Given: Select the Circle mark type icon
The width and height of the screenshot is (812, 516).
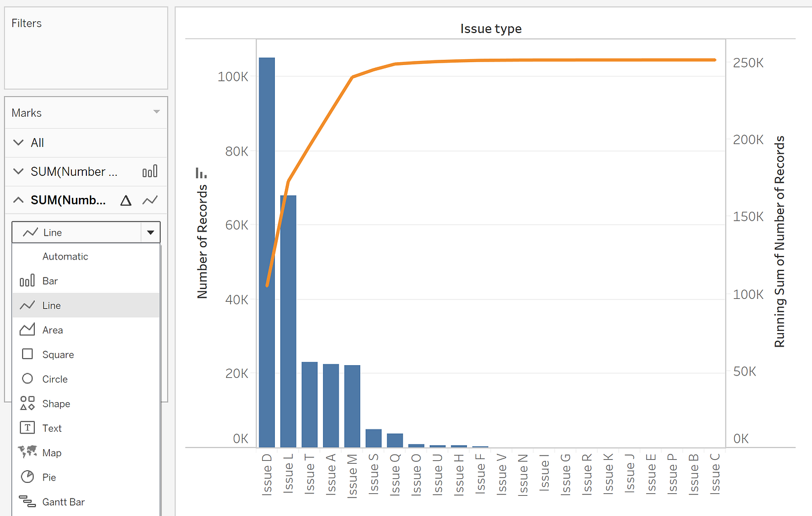Looking at the screenshot, I should point(27,378).
